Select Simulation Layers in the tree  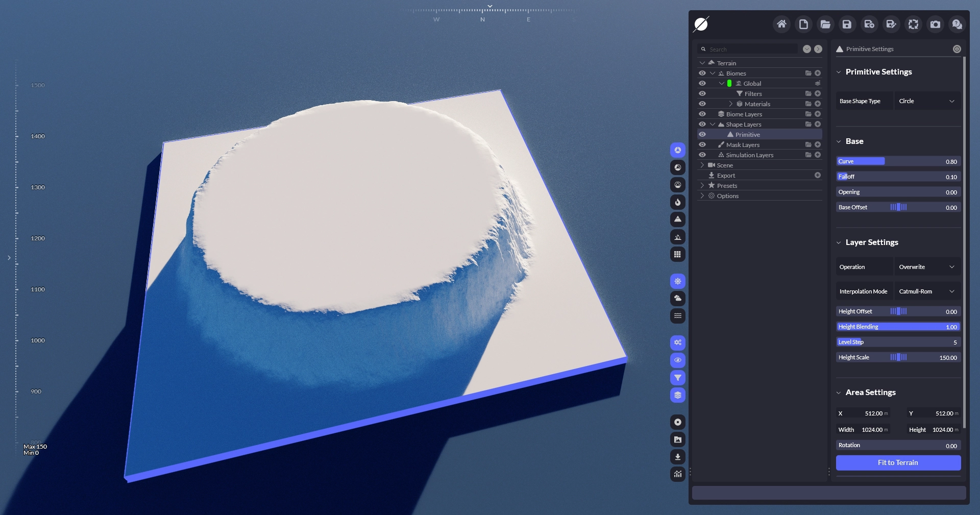(x=749, y=155)
